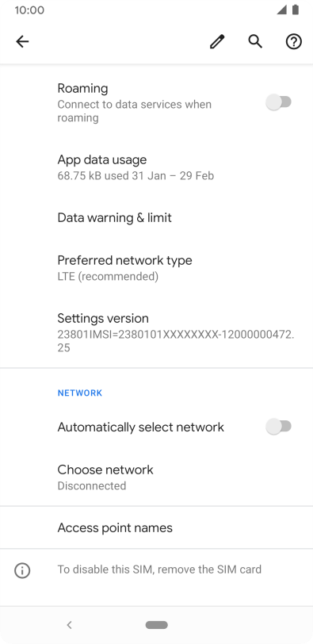
Task: Tap the NETWORK section header
Action: click(80, 393)
